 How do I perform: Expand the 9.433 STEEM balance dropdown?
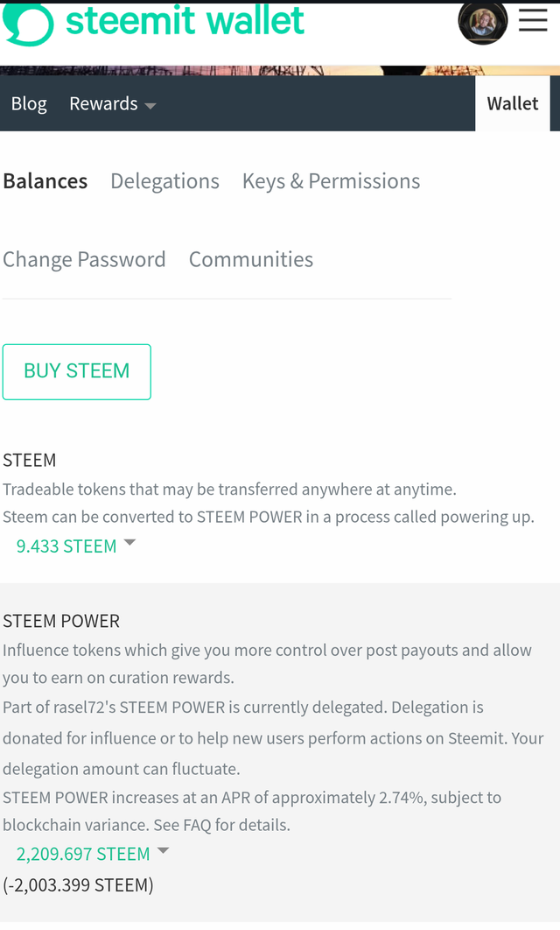pos(66,546)
